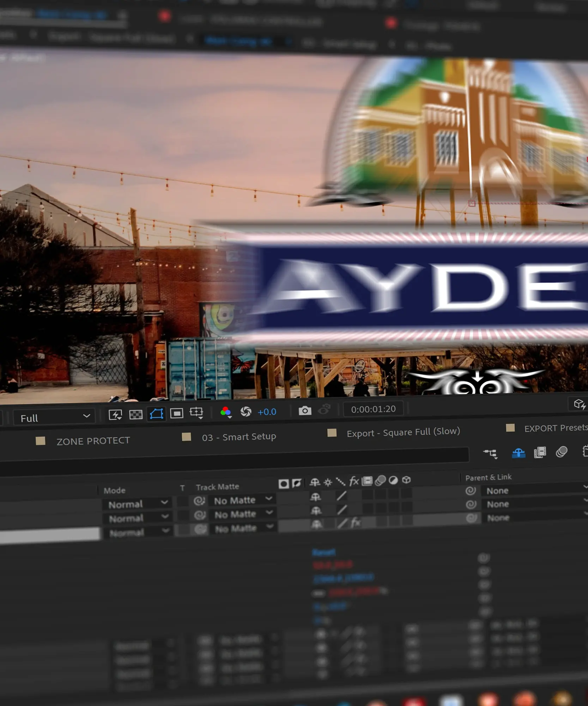This screenshot has height=706, width=588.
Task: Open third layer's Normal blend mode dropdown
Action: tap(139, 532)
